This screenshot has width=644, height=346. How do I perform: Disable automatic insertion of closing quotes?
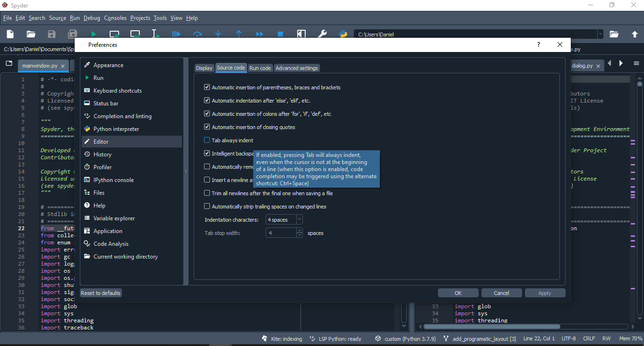point(206,127)
